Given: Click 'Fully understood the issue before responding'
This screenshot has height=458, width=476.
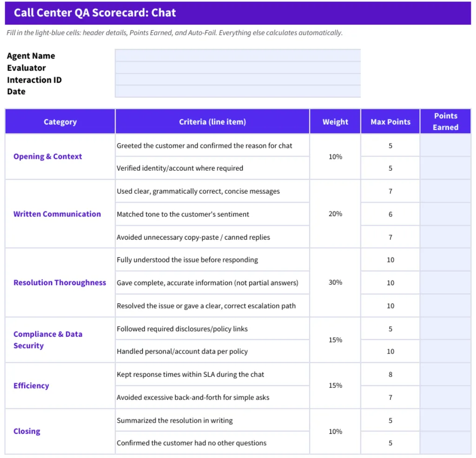Looking at the screenshot, I should [187, 260].
